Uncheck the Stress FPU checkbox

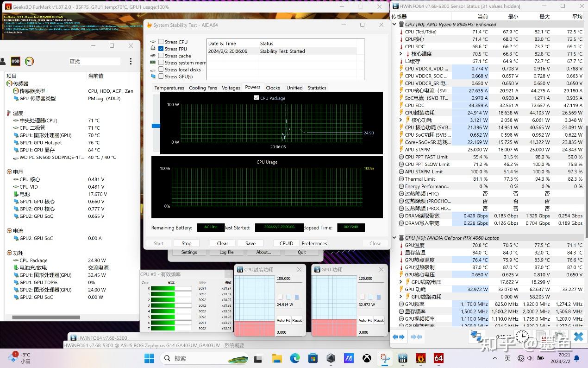tap(161, 49)
